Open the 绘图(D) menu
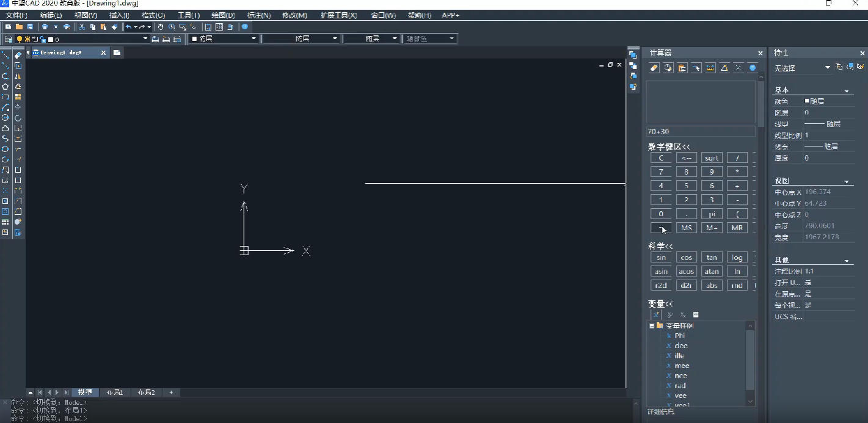The height and width of the screenshot is (423, 868). click(x=223, y=15)
